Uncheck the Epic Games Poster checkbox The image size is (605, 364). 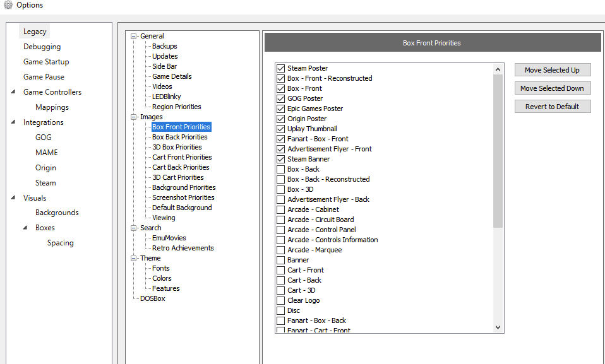pos(281,109)
